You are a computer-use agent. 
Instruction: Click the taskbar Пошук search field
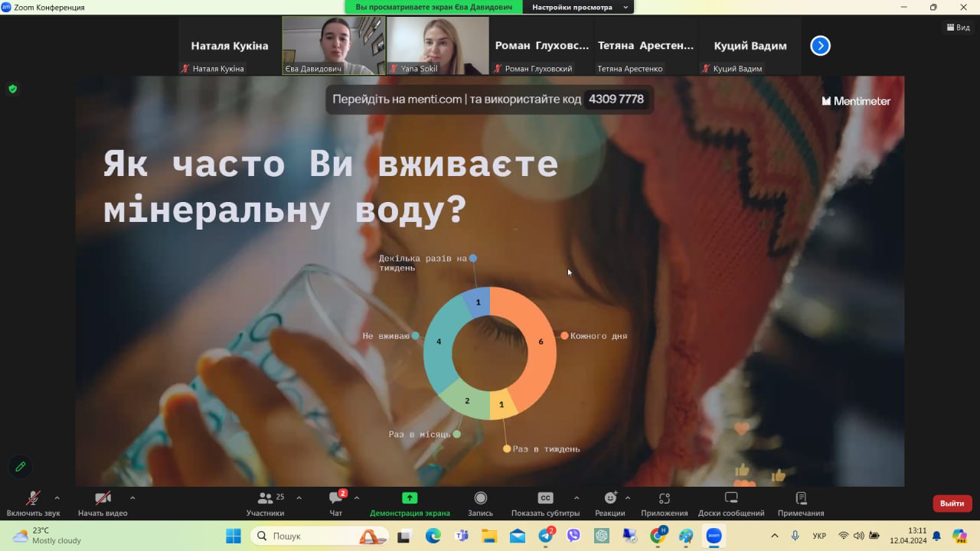(320, 536)
